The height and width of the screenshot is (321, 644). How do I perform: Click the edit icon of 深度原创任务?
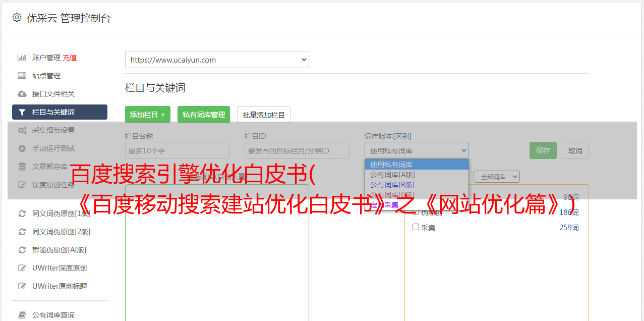[22, 185]
